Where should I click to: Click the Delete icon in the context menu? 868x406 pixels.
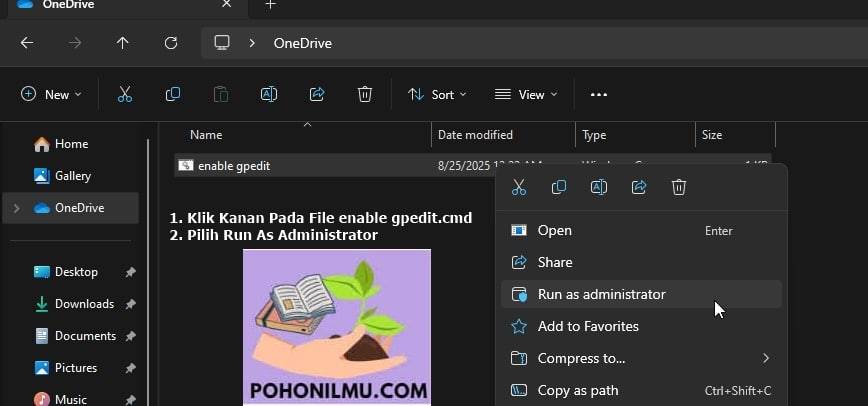[x=679, y=187]
